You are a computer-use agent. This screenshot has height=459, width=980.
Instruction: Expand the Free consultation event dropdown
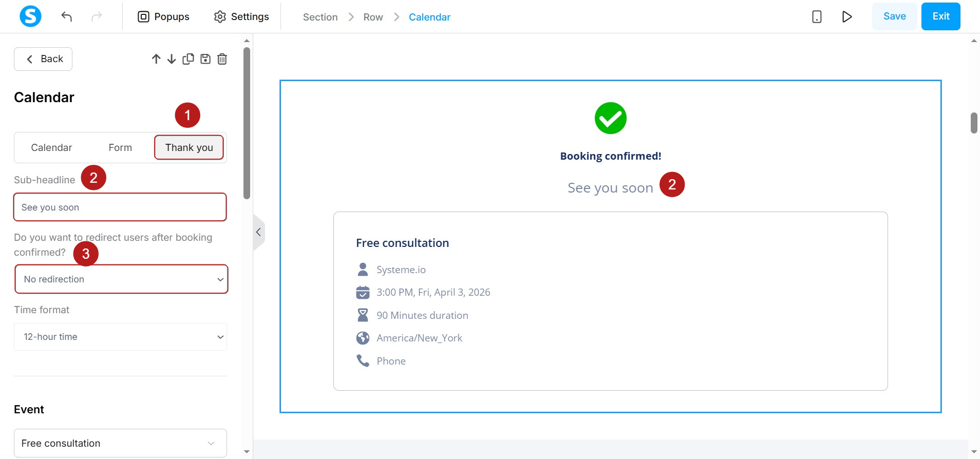(120, 443)
